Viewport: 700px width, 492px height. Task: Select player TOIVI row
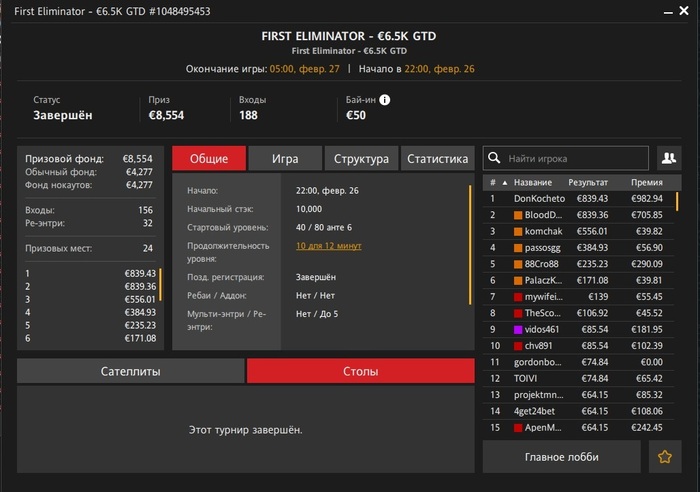[579, 379]
